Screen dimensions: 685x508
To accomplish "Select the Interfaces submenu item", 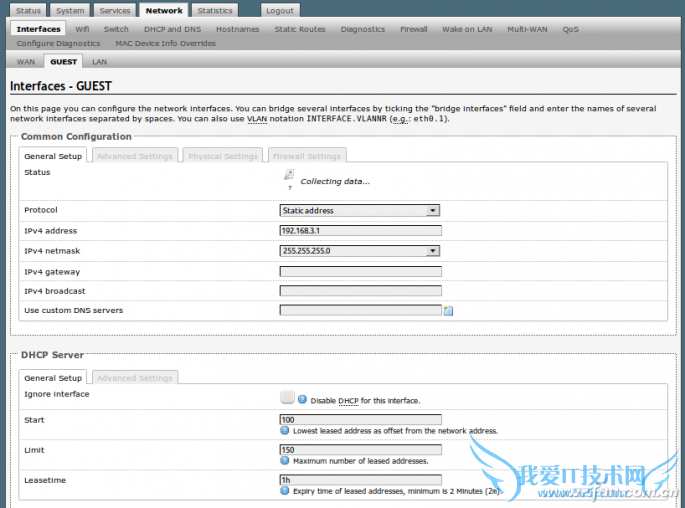I will 38,29.
